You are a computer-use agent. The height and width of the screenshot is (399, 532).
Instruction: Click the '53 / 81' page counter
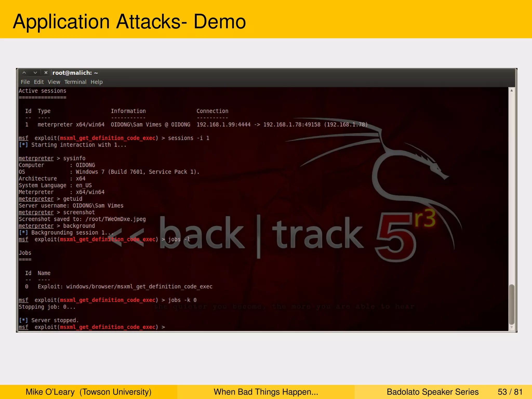click(x=510, y=392)
